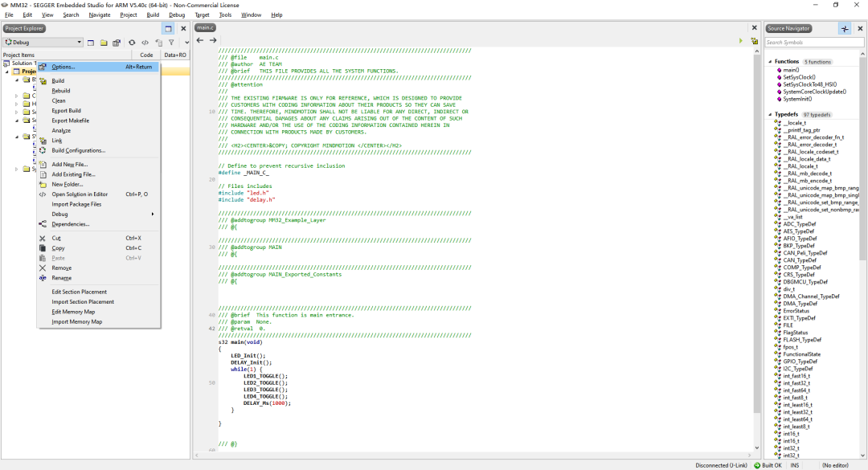Open the Debug build configuration dropdown

(43, 43)
